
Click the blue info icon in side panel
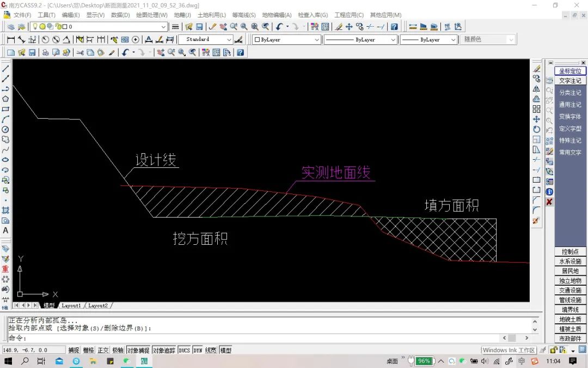tap(549, 192)
